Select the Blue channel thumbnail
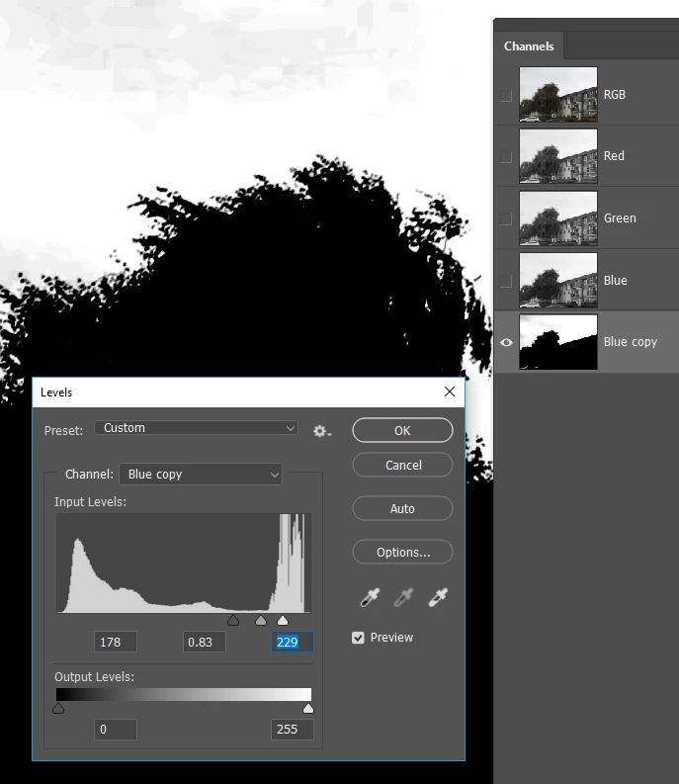The height and width of the screenshot is (784, 679). click(558, 280)
